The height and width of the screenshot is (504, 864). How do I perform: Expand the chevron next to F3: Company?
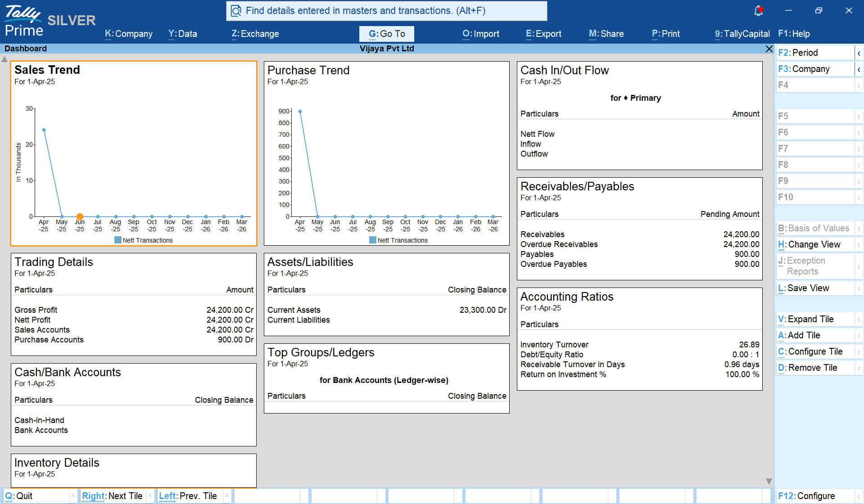859,69
